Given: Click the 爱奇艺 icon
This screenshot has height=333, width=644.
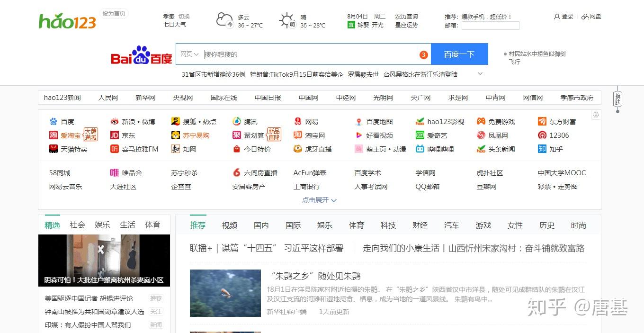Looking at the screenshot, I should (420, 135).
